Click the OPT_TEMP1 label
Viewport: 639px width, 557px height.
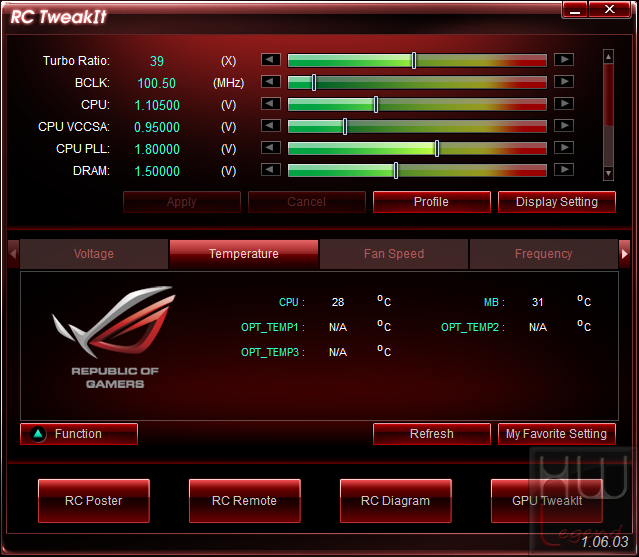273,327
